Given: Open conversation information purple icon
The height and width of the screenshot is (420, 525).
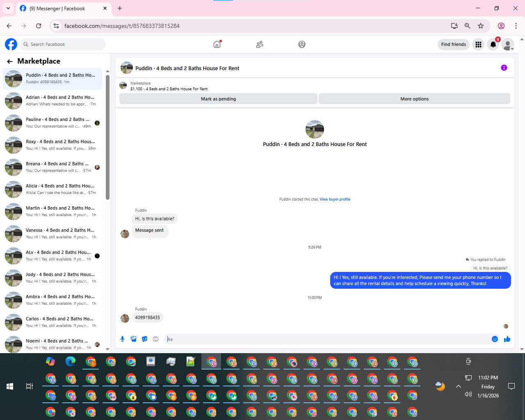Looking at the screenshot, I should click(x=504, y=68).
